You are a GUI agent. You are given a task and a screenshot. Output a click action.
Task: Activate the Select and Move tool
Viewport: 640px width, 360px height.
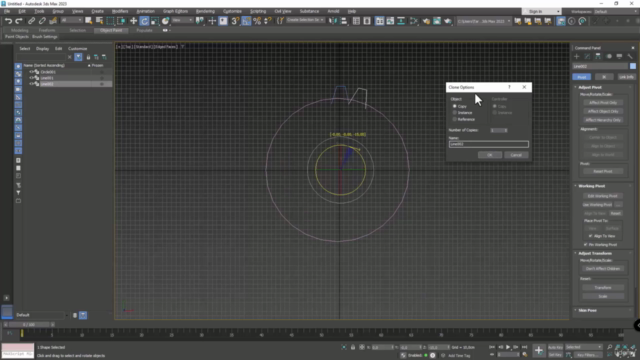click(133, 21)
